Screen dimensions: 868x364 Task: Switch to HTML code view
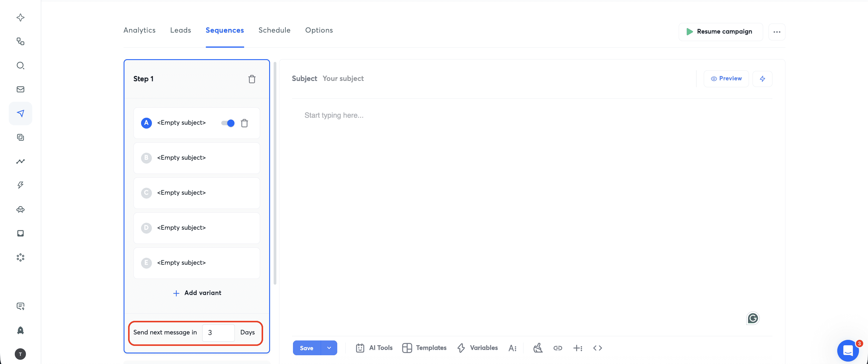(597, 348)
